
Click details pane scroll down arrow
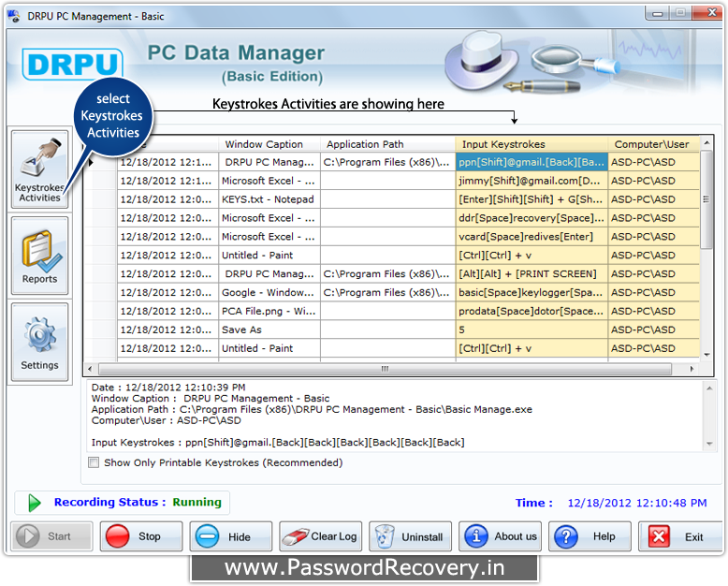(x=709, y=444)
